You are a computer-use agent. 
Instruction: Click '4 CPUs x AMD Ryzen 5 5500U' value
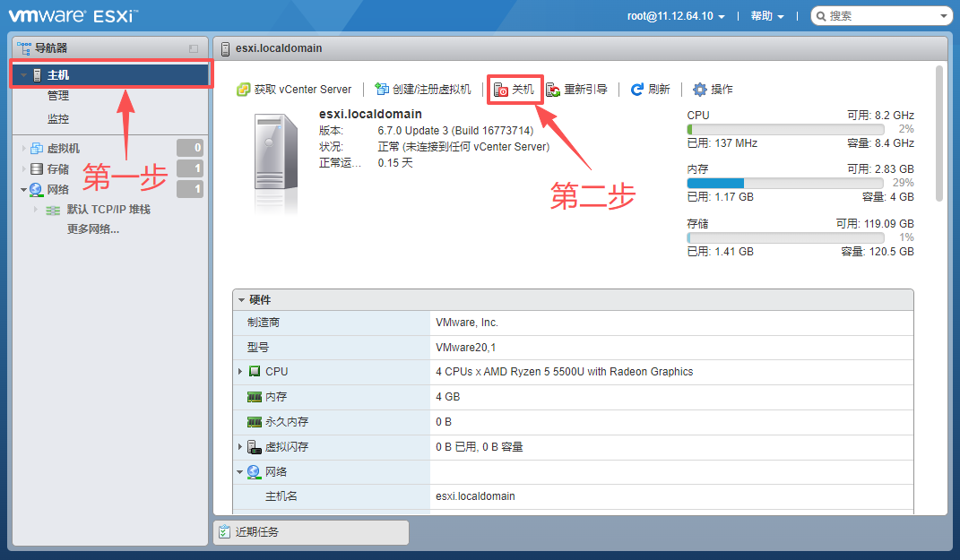[x=565, y=372]
